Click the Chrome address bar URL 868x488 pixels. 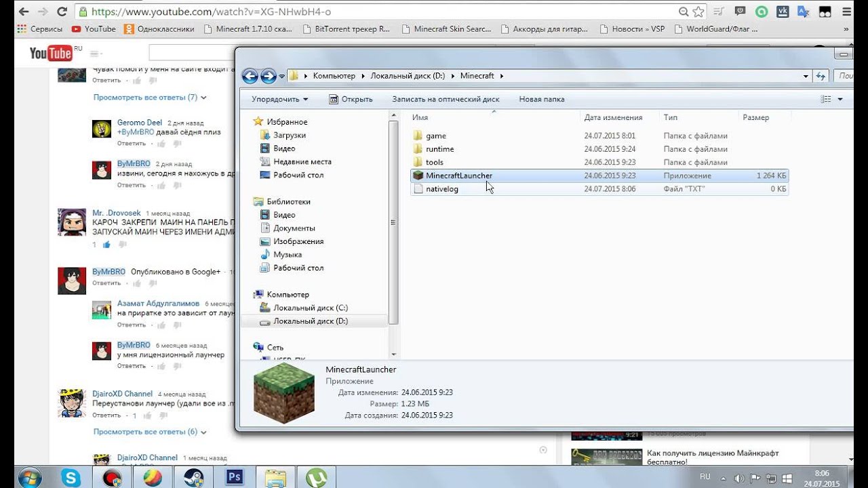click(211, 12)
